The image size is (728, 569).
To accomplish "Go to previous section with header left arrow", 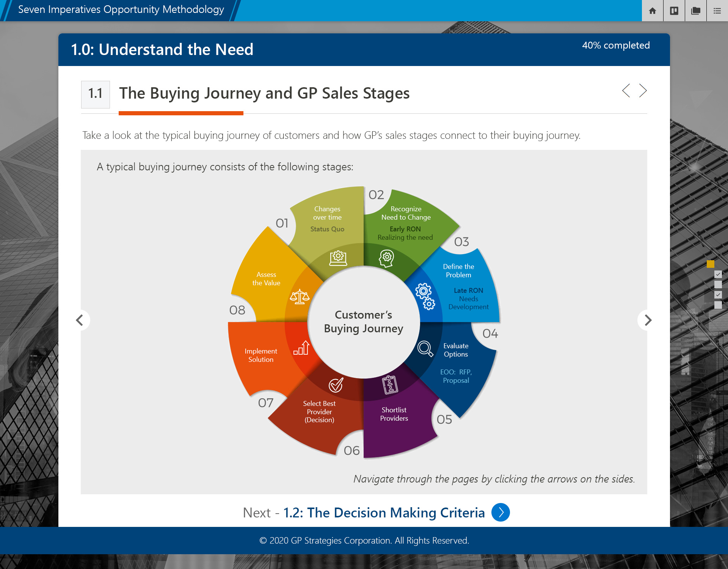I will pos(626,91).
